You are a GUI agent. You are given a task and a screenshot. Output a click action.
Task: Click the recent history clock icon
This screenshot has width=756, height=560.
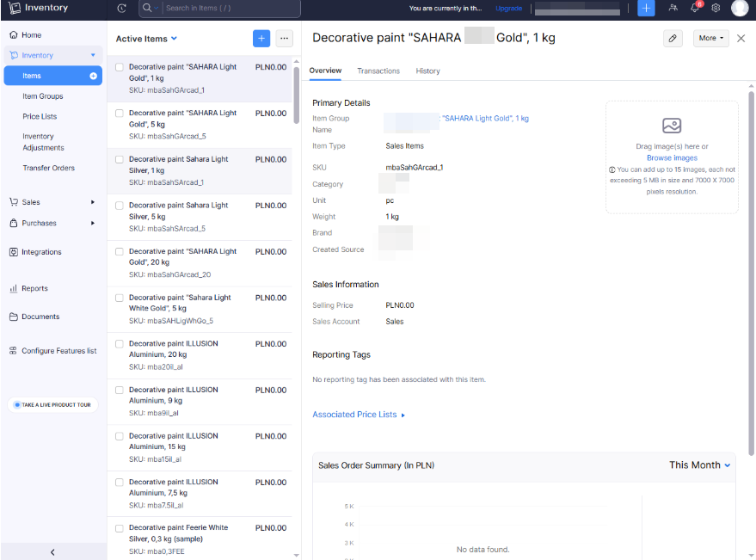click(121, 8)
